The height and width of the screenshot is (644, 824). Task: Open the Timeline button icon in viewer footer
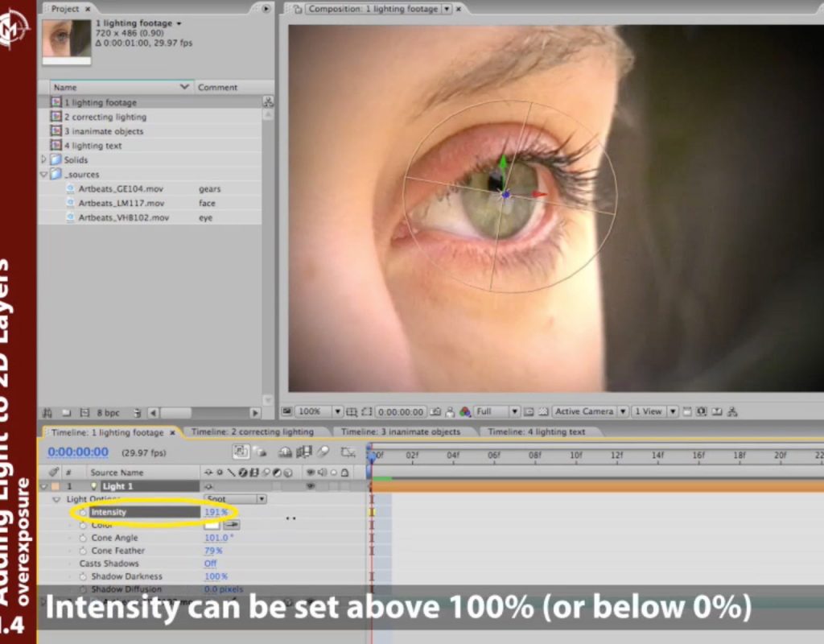point(717,411)
